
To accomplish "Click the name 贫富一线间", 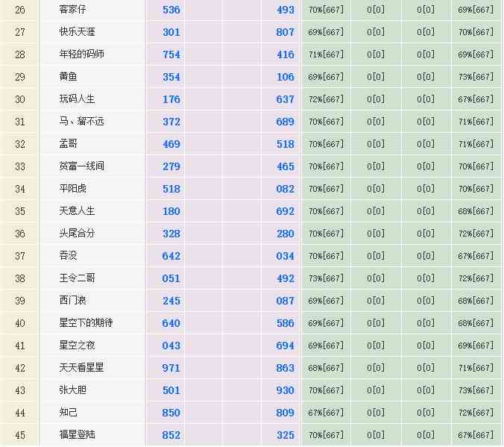I will click(x=82, y=166).
